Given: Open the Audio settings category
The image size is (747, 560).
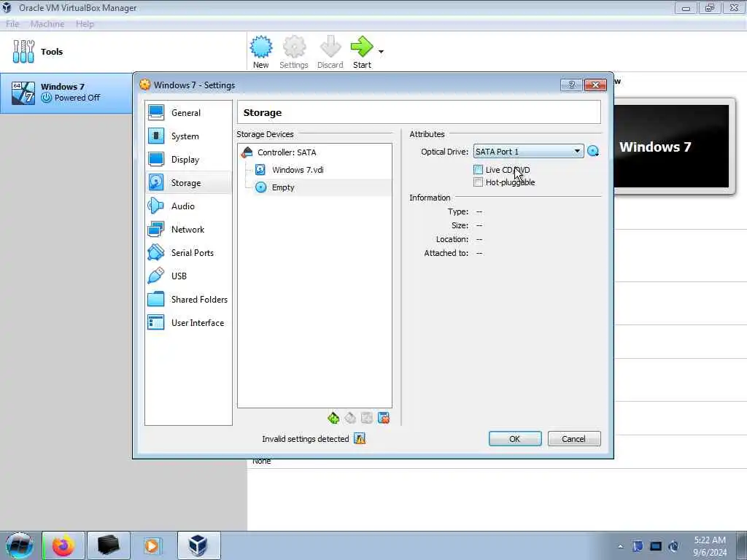Looking at the screenshot, I should tap(188, 206).
